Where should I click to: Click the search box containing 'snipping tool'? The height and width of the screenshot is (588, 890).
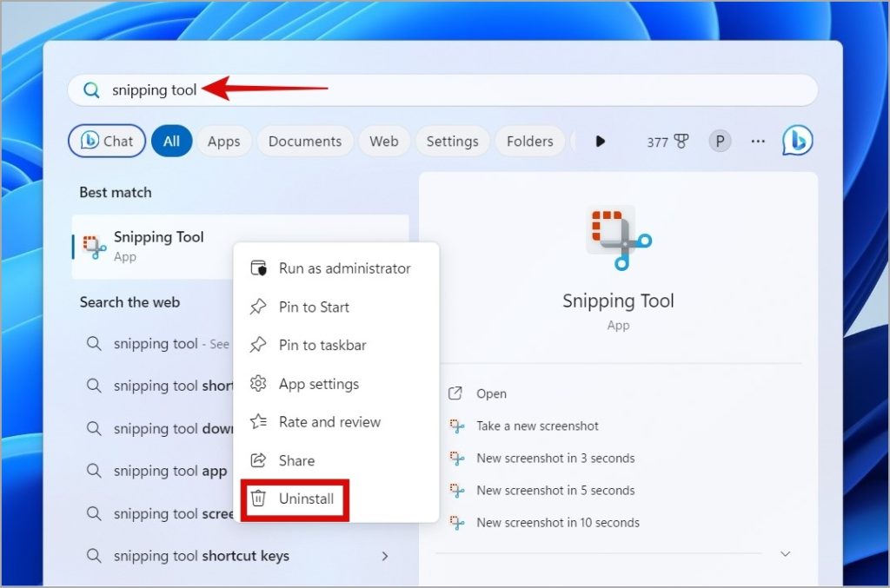coord(442,89)
